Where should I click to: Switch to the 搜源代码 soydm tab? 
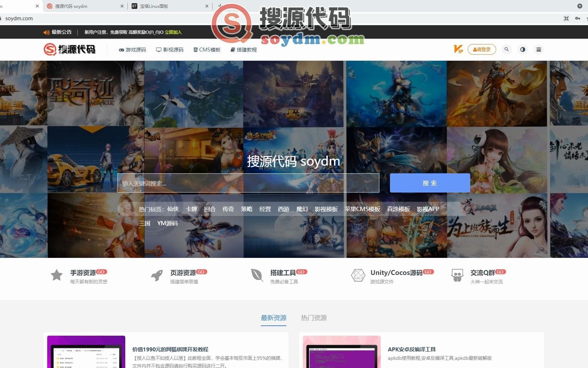85,6
